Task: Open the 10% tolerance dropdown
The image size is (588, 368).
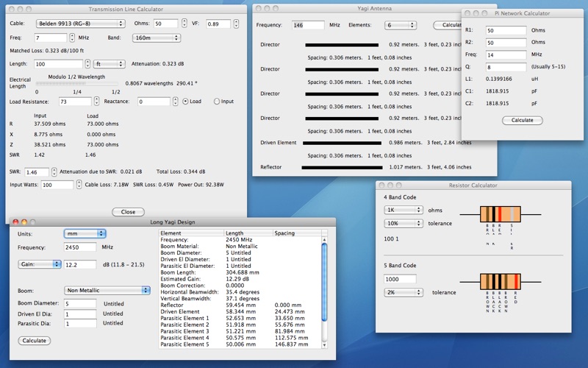Action: tap(404, 223)
